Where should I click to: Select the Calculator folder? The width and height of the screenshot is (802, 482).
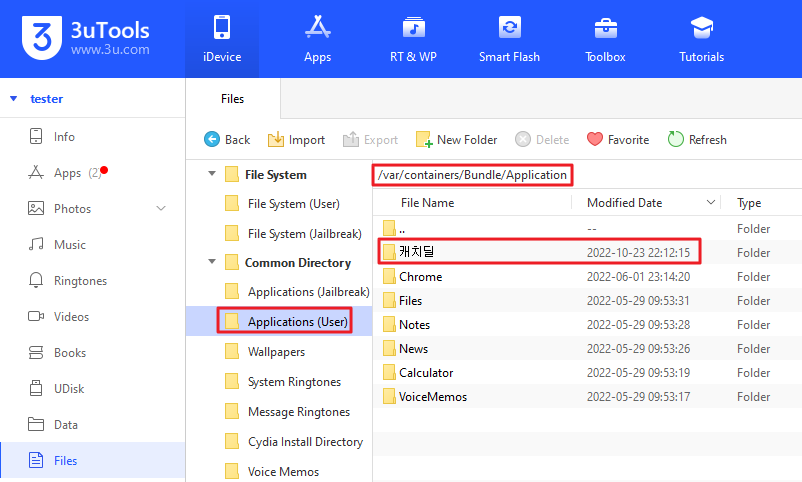pyautogui.click(x=588, y=373)
